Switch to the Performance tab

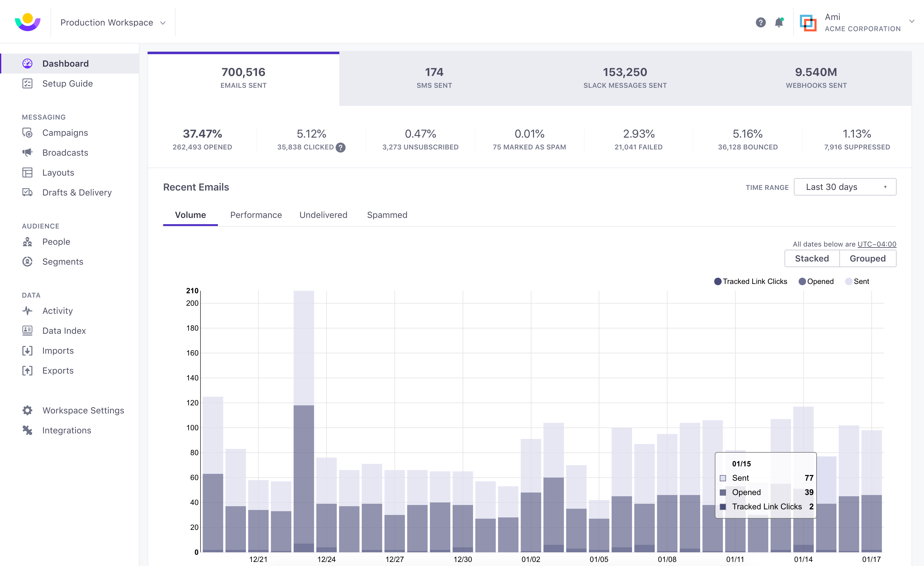coord(256,215)
